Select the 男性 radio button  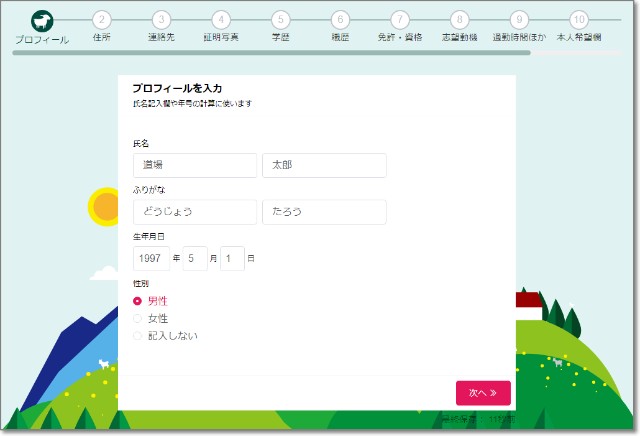coord(138,301)
